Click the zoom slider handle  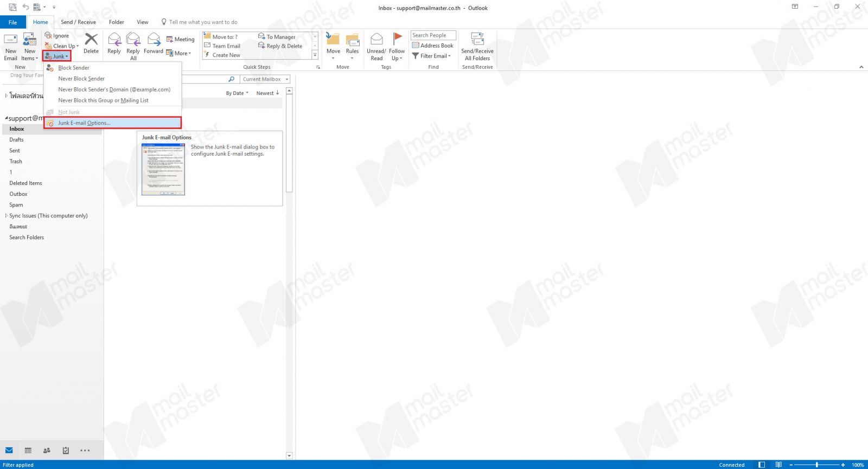[816, 465]
